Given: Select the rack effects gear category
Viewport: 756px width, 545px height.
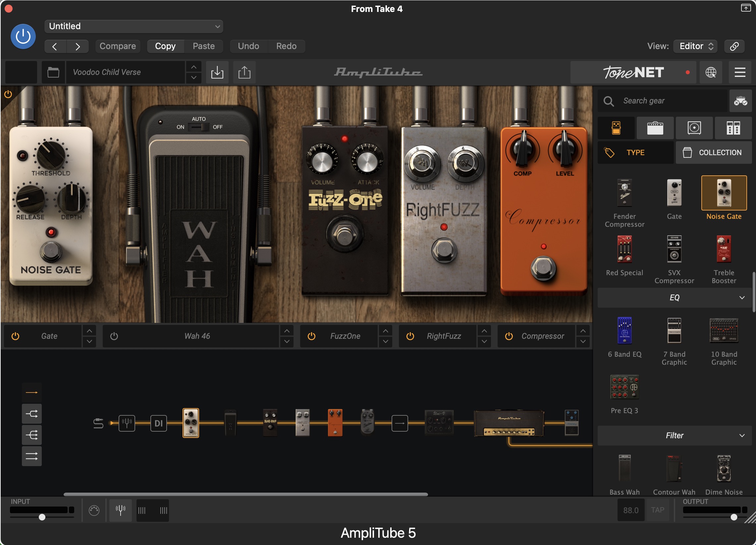Looking at the screenshot, I should 733,128.
